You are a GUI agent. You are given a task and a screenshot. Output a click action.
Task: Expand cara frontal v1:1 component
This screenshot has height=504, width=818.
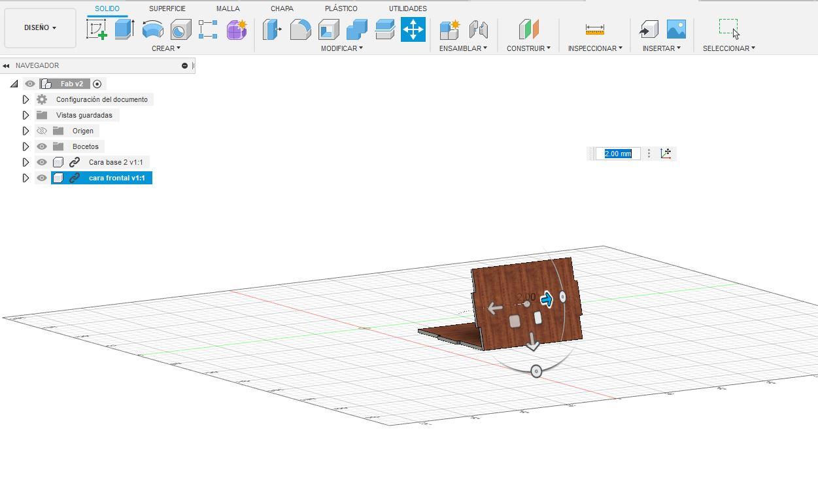[x=26, y=178]
